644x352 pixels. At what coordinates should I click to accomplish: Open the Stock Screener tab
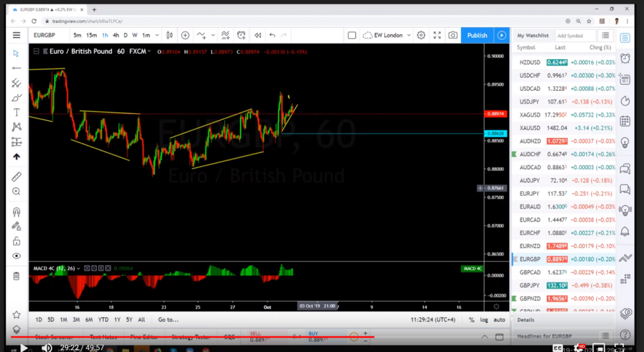point(54,337)
